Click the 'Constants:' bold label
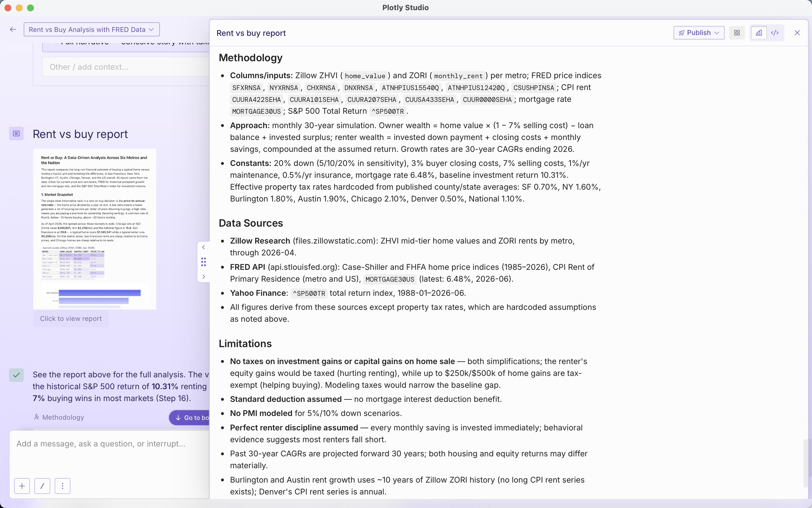812x508 pixels. tap(251, 163)
